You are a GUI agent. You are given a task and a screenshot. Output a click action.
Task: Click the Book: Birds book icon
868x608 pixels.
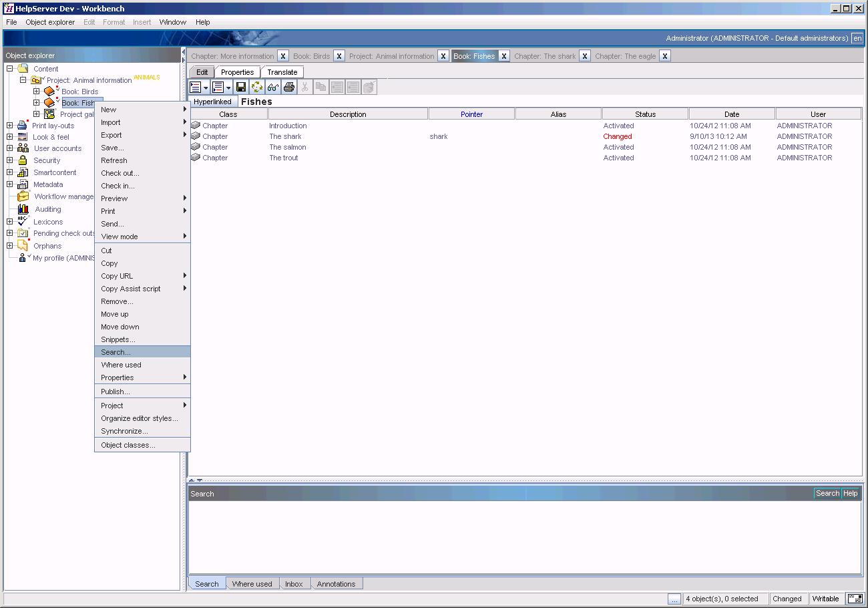point(49,91)
